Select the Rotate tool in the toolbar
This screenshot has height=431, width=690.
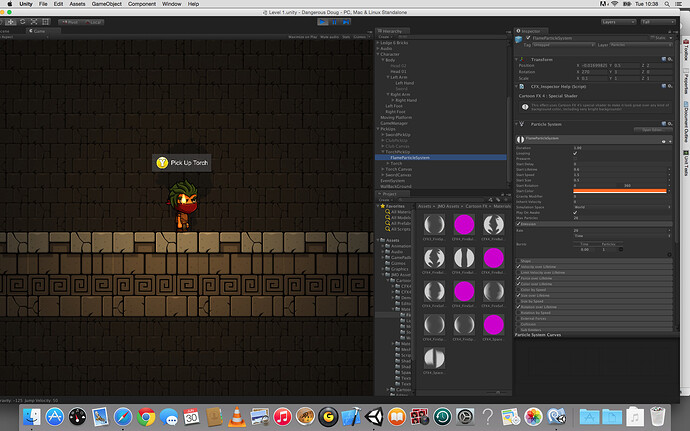22,22
